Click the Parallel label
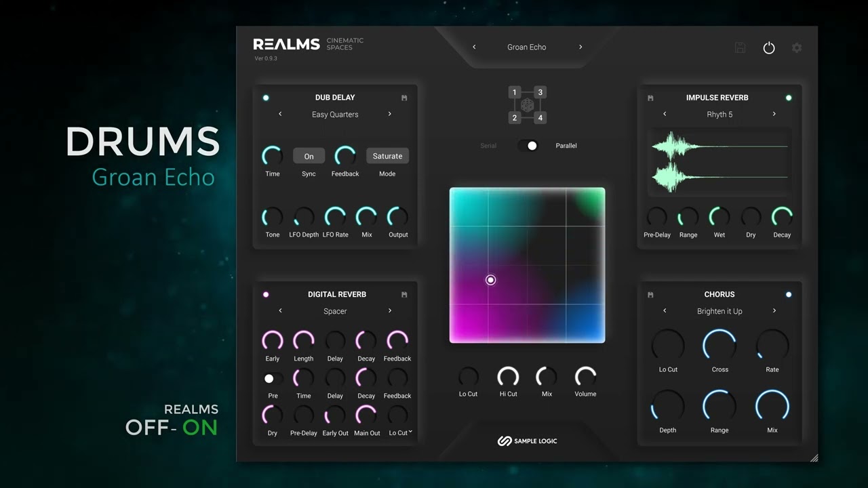 [566, 146]
